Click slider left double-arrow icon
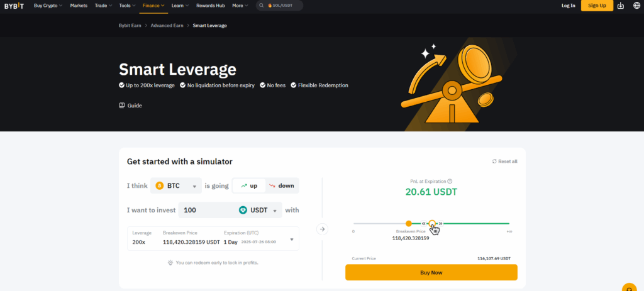The width and height of the screenshot is (644, 291). (x=424, y=224)
